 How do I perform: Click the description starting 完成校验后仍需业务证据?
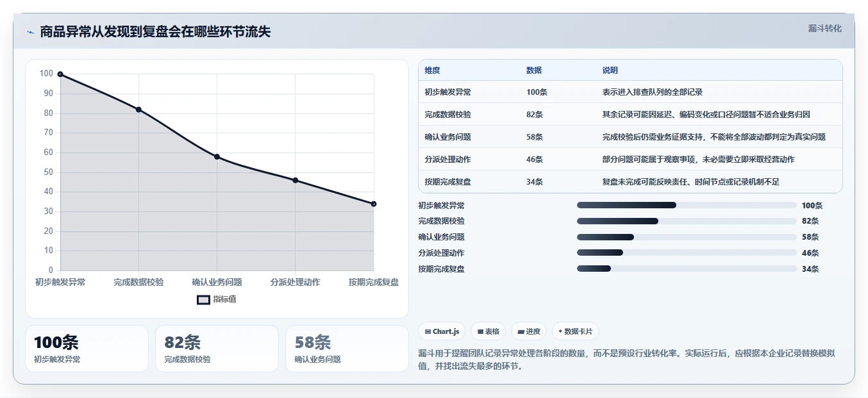coord(714,137)
